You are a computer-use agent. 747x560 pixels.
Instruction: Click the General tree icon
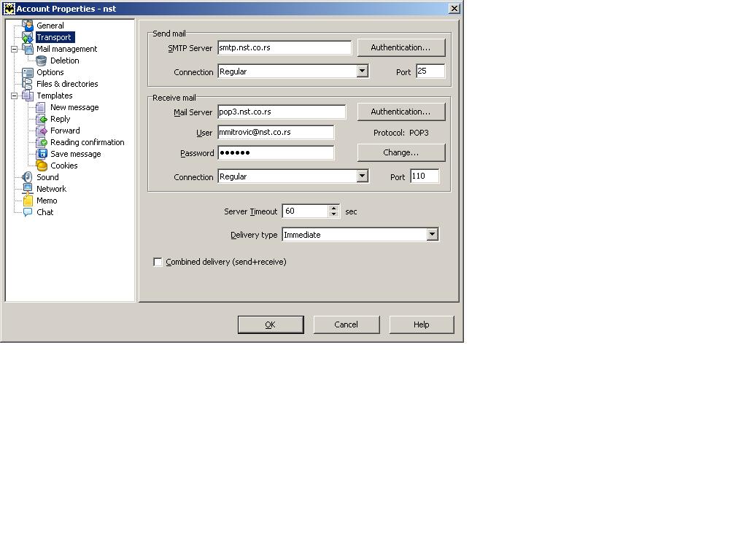[28, 26]
